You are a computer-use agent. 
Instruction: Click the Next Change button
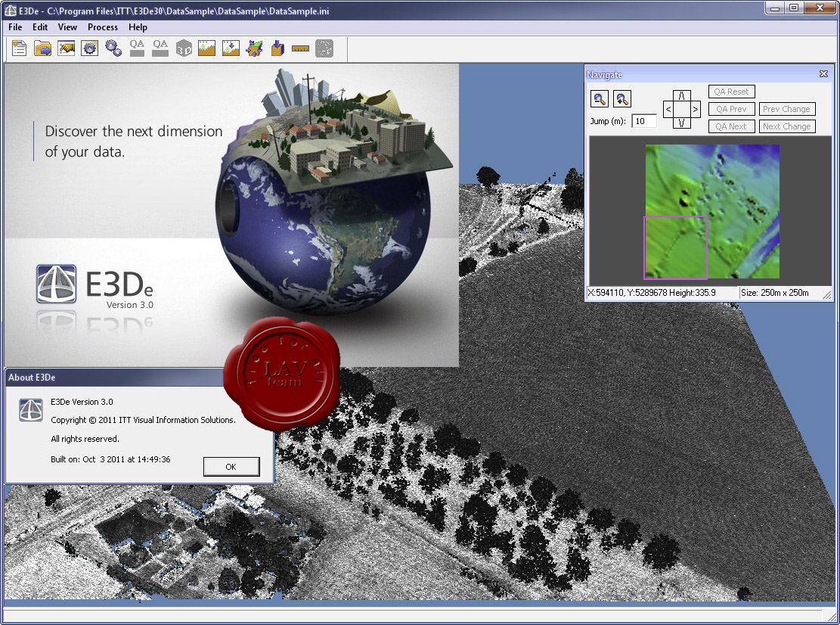(x=786, y=126)
